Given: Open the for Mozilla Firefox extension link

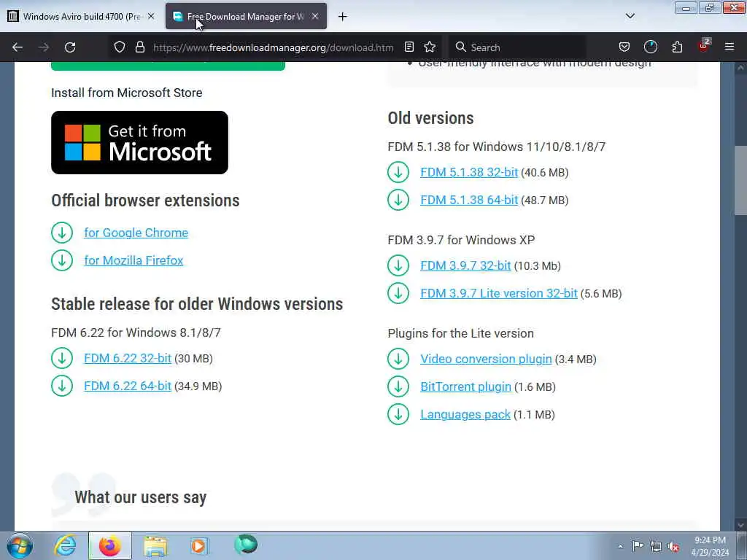Looking at the screenshot, I should (x=134, y=260).
